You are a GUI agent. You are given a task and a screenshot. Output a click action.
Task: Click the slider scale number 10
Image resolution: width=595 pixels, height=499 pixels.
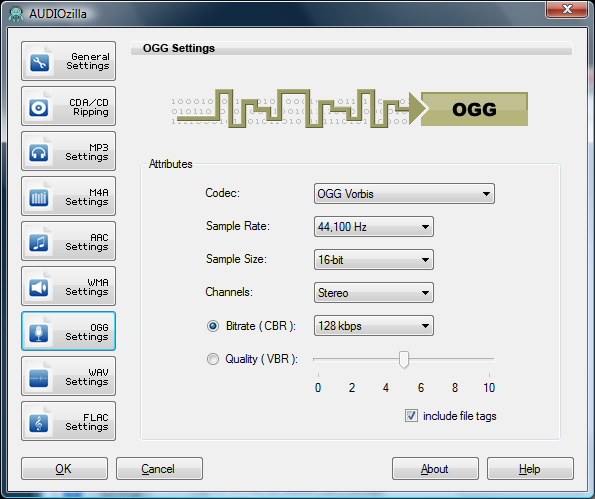pos(489,388)
